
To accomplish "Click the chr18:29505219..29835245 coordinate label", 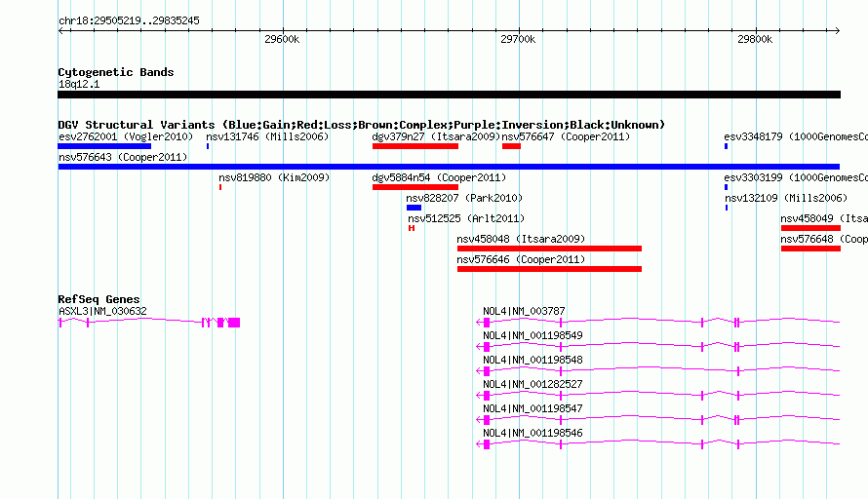I will click(129, 20).
